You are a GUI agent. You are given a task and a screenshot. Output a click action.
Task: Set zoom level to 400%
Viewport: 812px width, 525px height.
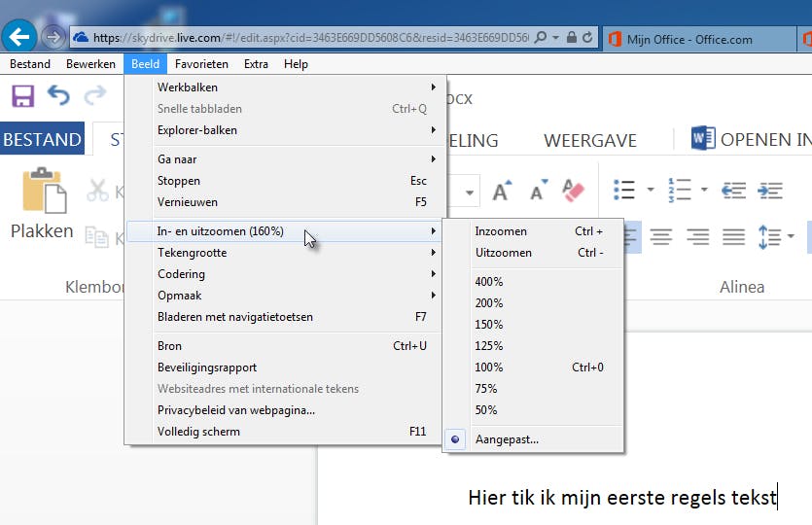pyautogui.click(x=534, y=282)
